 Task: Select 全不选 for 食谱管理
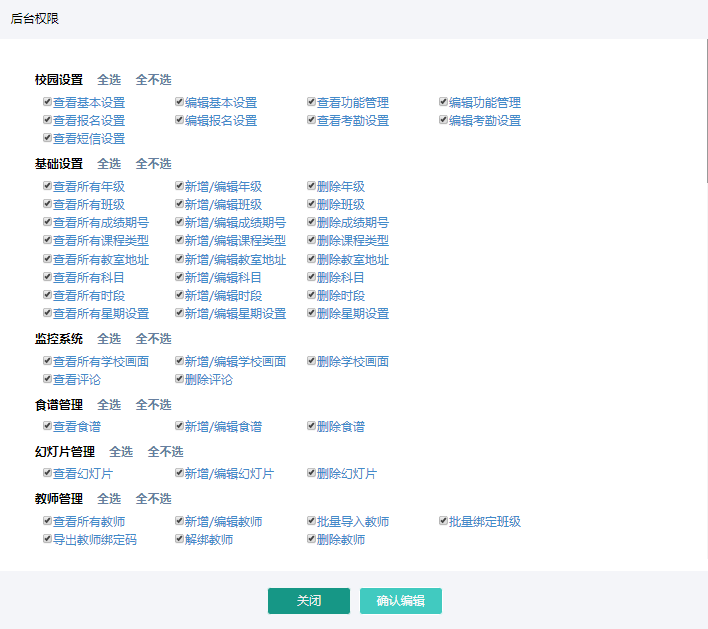pyautogui.click(x=154, y=405)
